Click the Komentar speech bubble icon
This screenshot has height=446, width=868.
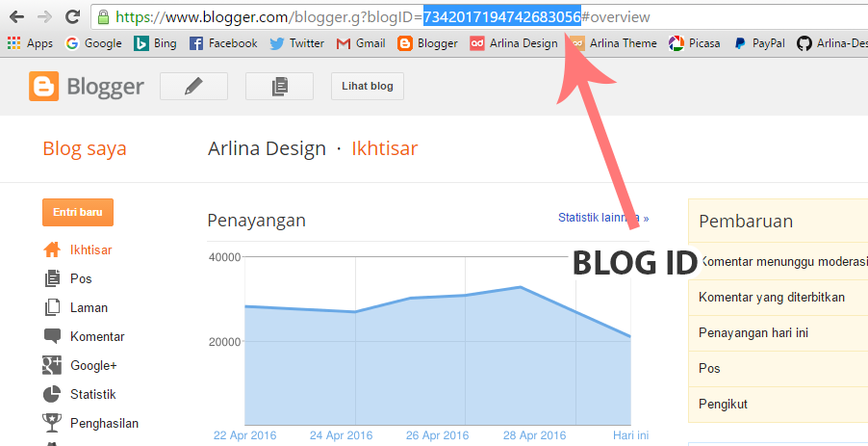click(52, 336)
